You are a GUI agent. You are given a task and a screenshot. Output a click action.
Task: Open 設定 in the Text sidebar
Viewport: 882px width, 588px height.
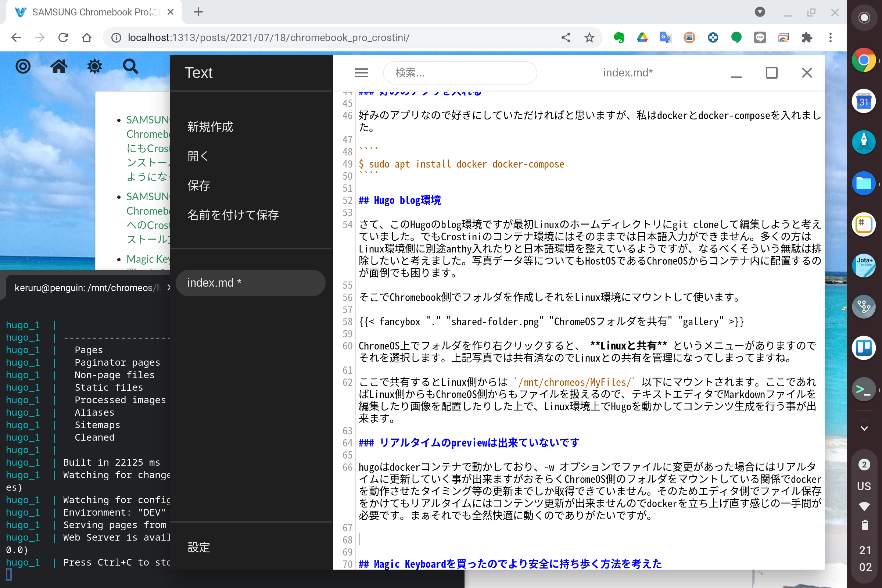coord(199,547)
